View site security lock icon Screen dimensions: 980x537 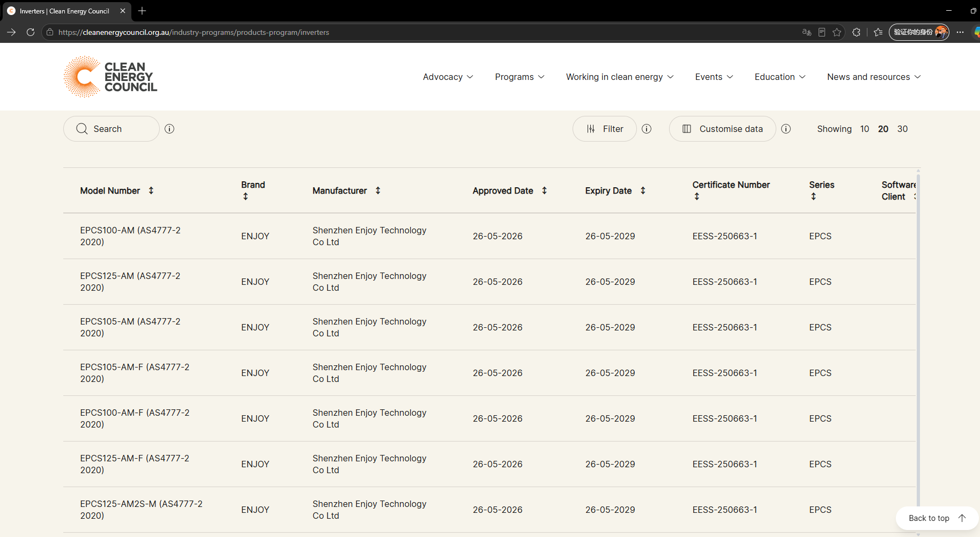tap(50, 32)
